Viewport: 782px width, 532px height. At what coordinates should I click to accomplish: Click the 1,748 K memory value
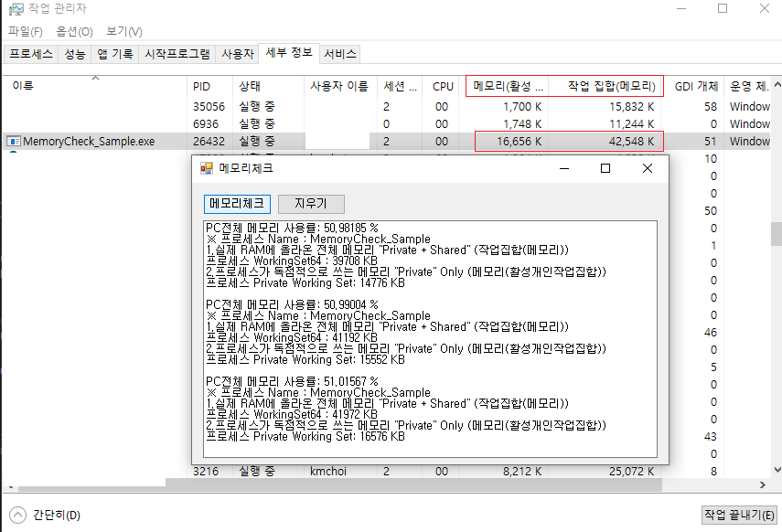click(x=522, y=123)
